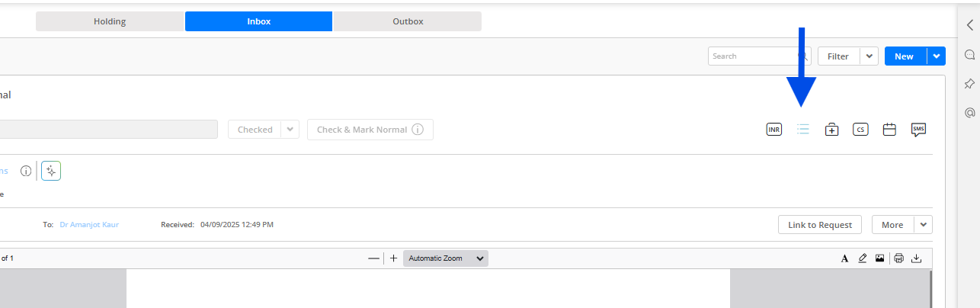Select the text tool in viewer
This screenshot has height=308, width=980.
844,258
